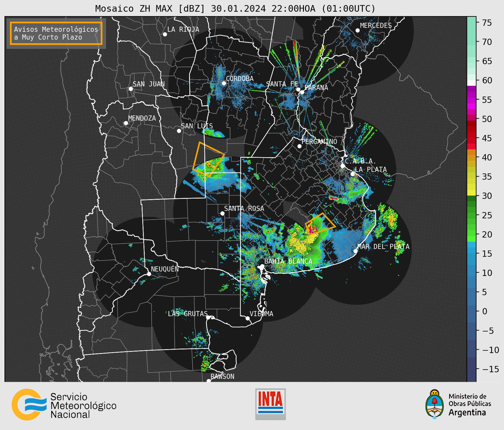Click the 60 dBZ white band on color scale

click(471, 83)
